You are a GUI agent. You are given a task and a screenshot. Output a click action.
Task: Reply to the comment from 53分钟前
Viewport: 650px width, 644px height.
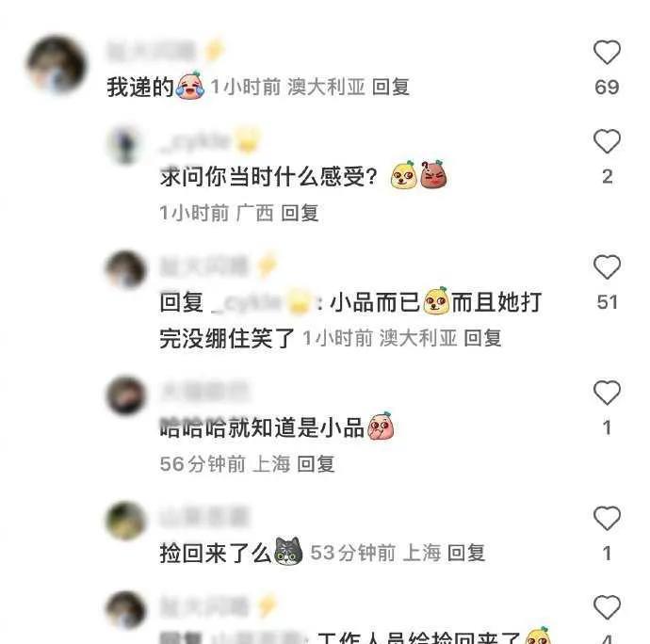[466, 553]
